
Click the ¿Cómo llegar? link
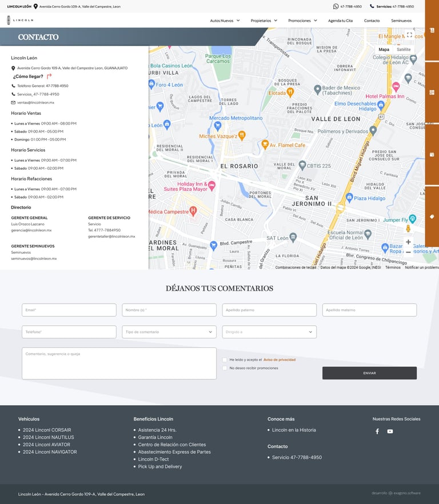click(28, 77)
